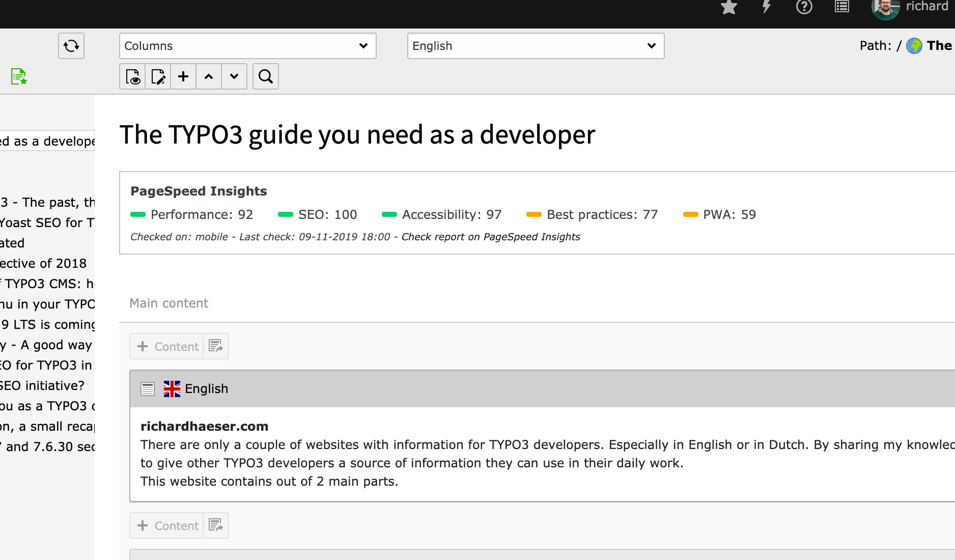
Task: Click the UK flag icon
Action: click(172, 389)
